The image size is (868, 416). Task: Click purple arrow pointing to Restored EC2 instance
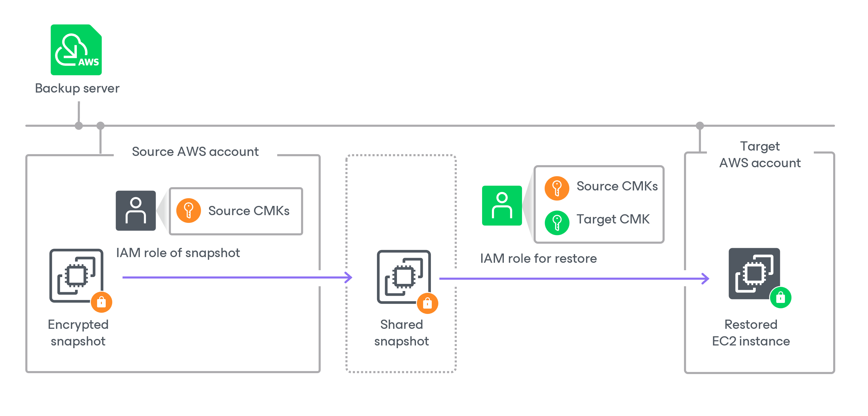(x=573, y=279)
